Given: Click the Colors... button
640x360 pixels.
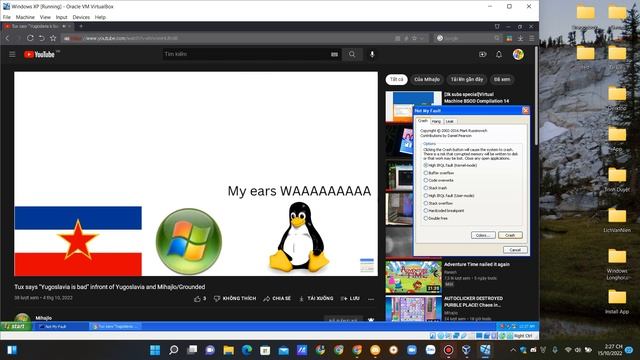Looking at the screenshot, I should 483,236.
